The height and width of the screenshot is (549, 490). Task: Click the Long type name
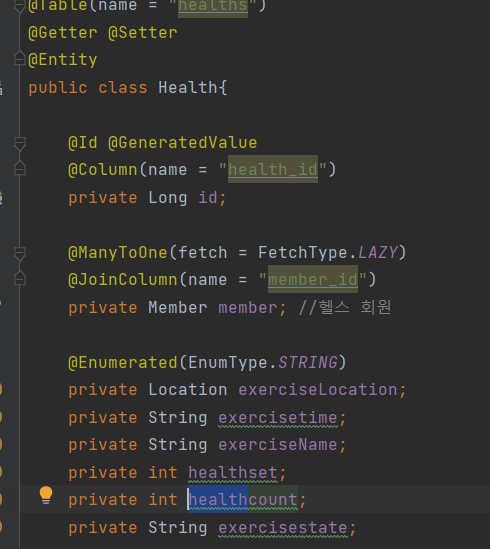click(168, 198)
